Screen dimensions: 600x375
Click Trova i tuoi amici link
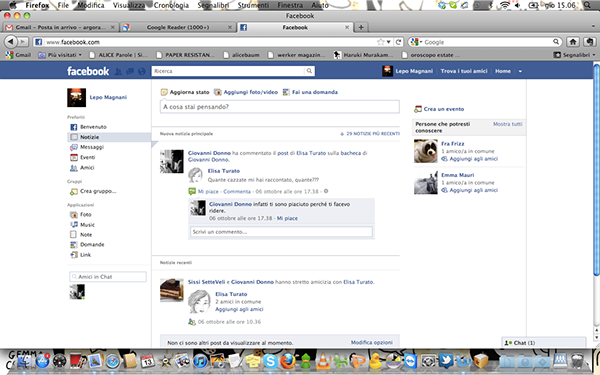[x=464, y=71]
